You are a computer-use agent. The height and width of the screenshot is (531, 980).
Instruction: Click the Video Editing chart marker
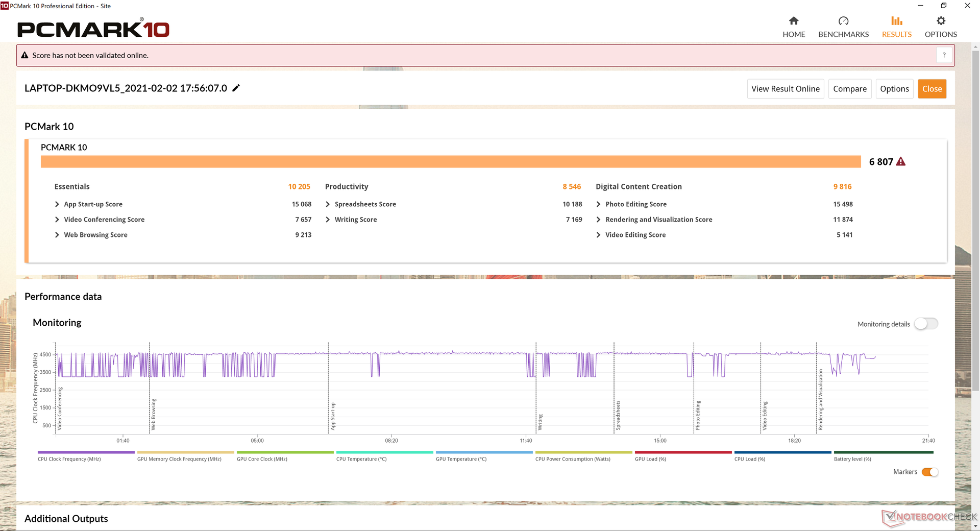(765, 416)
